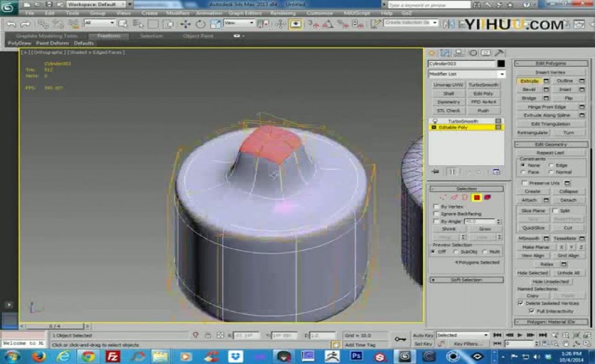Click the Pin Stack icon
Image resolution: width=595 pixels, height=364 pixels.
[435, 172]
